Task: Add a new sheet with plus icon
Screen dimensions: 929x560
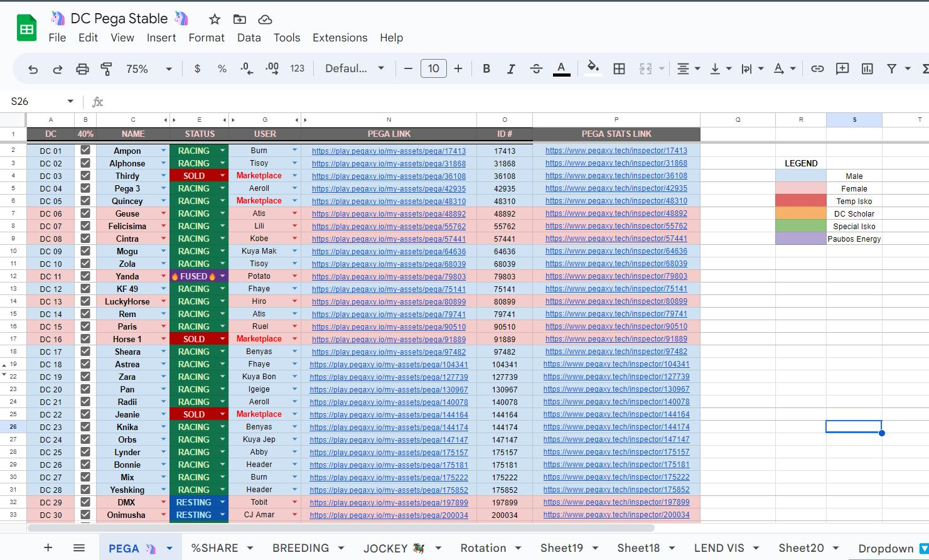Action: click(x=48, y=548)
